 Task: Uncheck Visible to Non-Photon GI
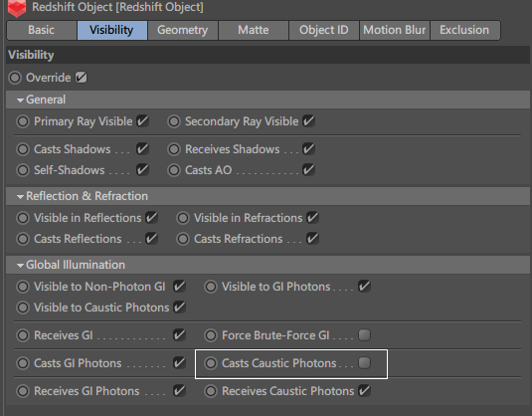tap(179, 287)
